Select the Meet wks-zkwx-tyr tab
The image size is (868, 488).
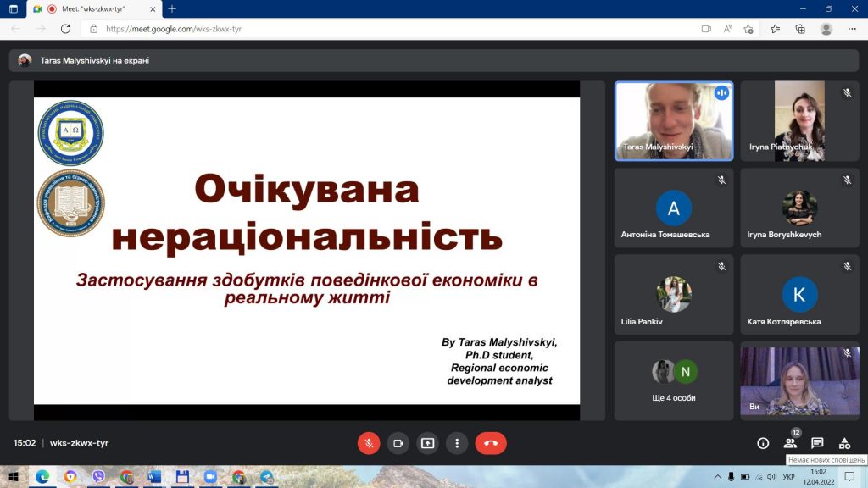[94, 8]
